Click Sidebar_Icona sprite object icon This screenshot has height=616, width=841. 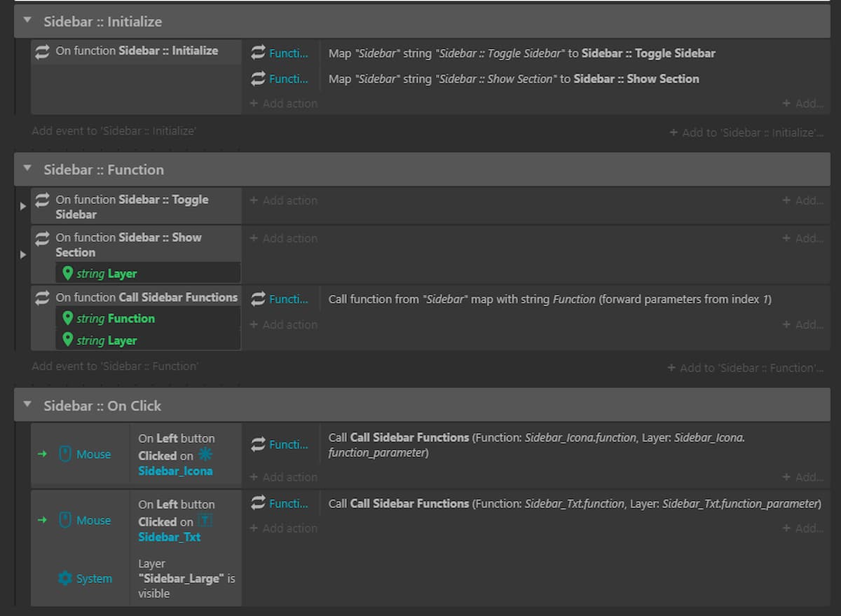205,455
